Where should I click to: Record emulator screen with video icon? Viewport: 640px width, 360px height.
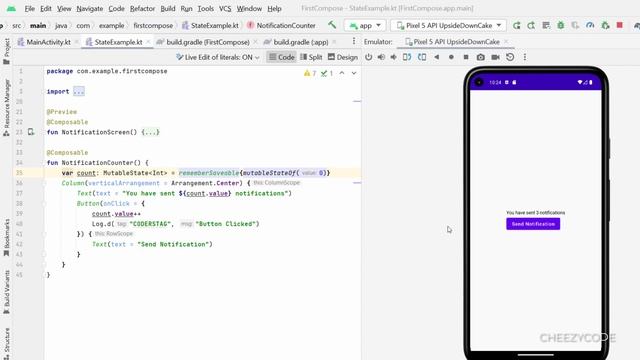pos(495,57)
